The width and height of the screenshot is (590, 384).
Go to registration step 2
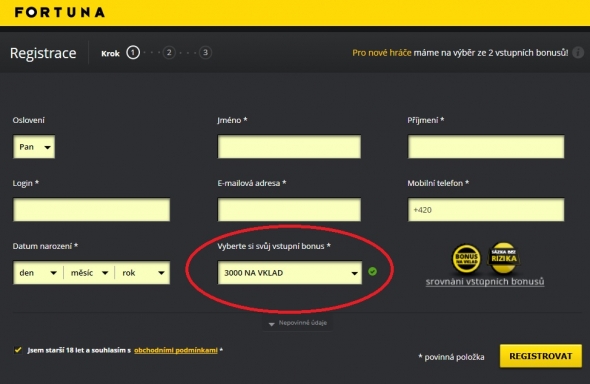(169, 53)
